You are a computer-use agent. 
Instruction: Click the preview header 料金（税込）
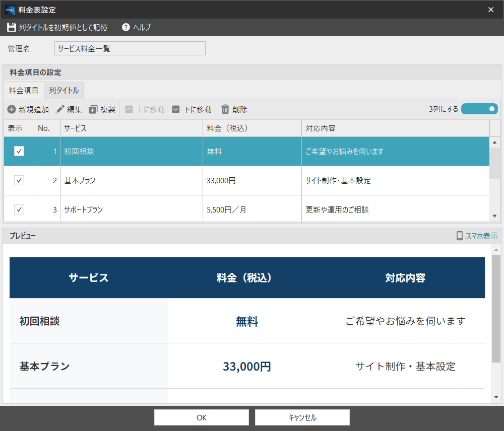coord(246,277)
